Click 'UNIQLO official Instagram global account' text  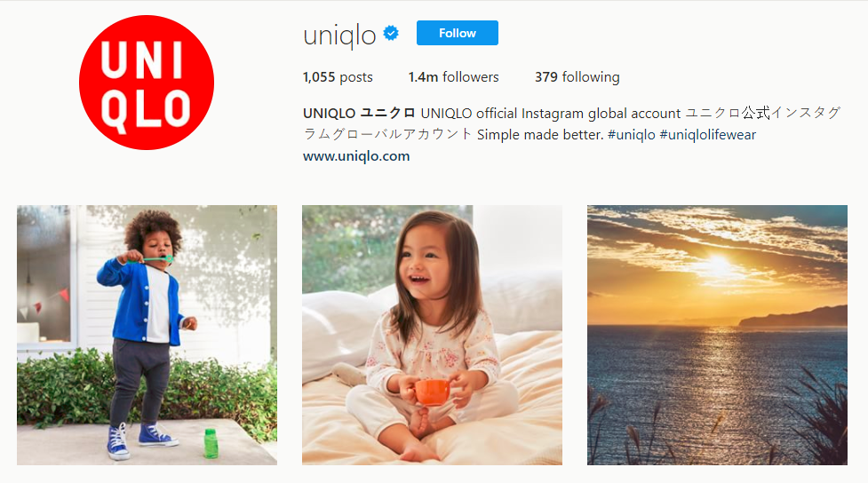(551, 114)
